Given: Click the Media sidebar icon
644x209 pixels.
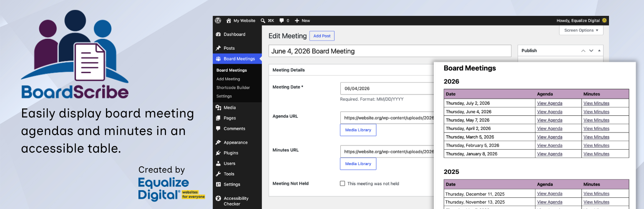Looking at the screenshot, I should pyautogui.click(x=218, y=107).
